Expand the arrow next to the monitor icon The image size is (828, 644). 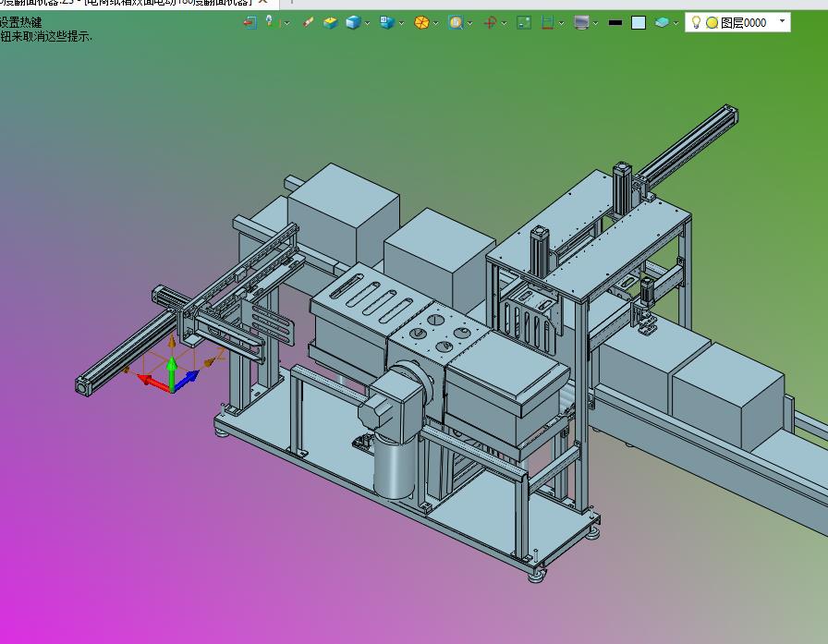pyautogui.click(x=595, y=23)
